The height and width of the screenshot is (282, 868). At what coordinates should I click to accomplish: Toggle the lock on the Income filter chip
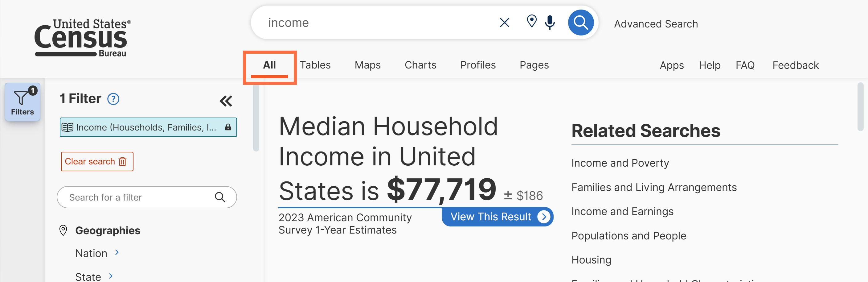[228, 127]
